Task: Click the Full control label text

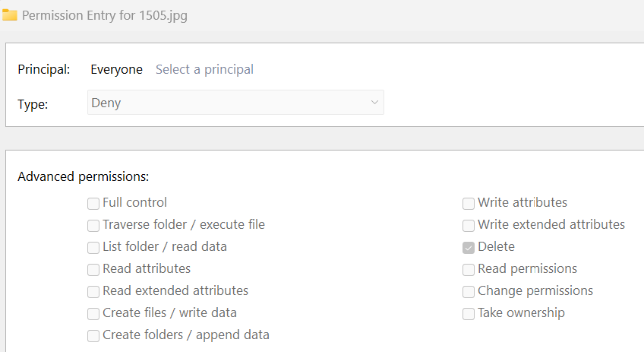Action: (x=134, y=202)
